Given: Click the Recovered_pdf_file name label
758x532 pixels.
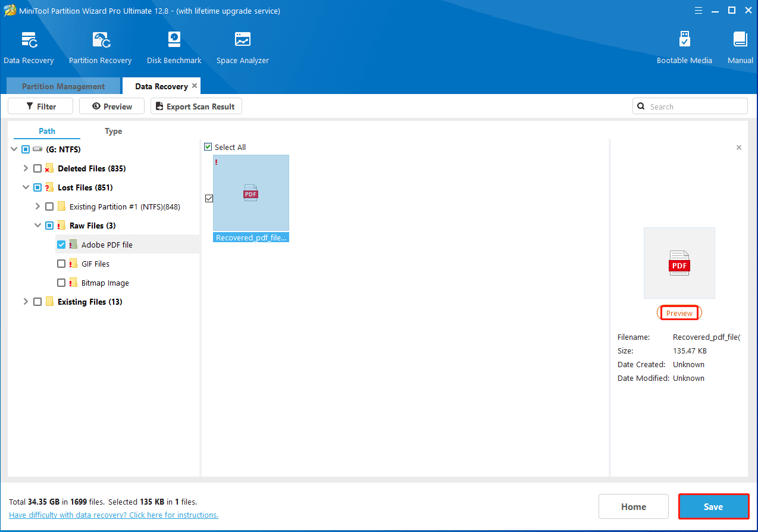Looking at the screenshot, I should click(x=251, y=237).
